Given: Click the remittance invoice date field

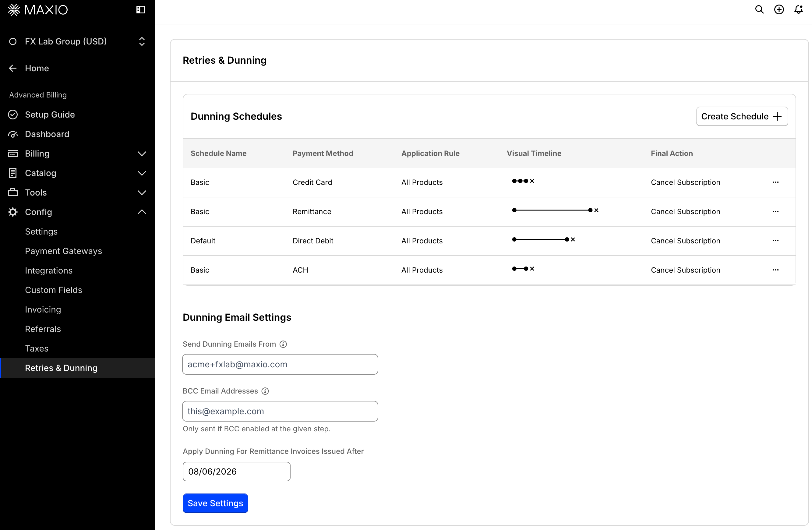Looking at the screenshot, I should tap(236, 471).
